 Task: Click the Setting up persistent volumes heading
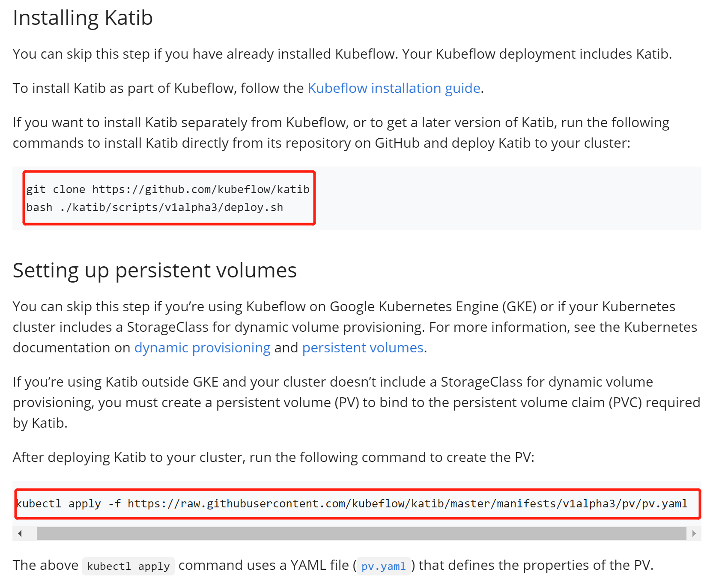[155, 270]
